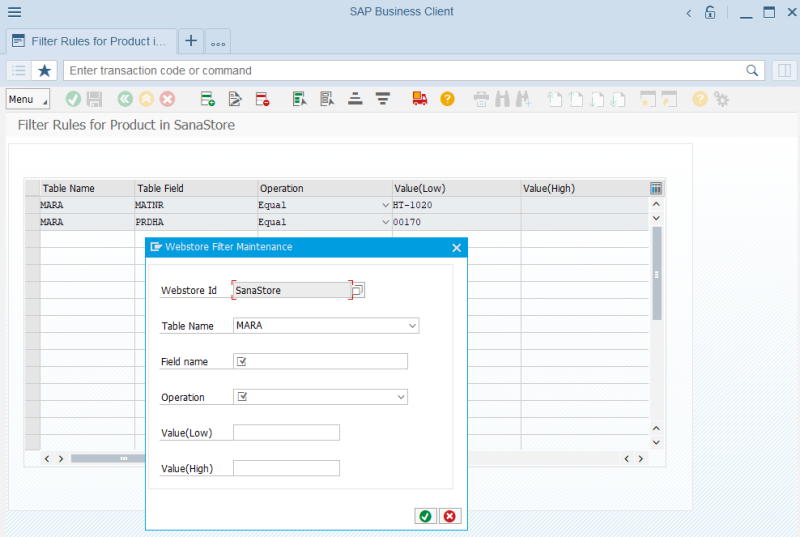Click the deselect all toolbar icon

pyautogui.click(x=327, y=98)
